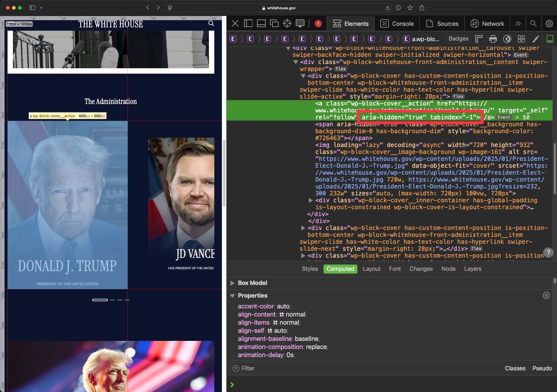Open the Safari sidebar dropdown arrow
557x392 pixels.
pyautogui.click(x=41, y=8)
